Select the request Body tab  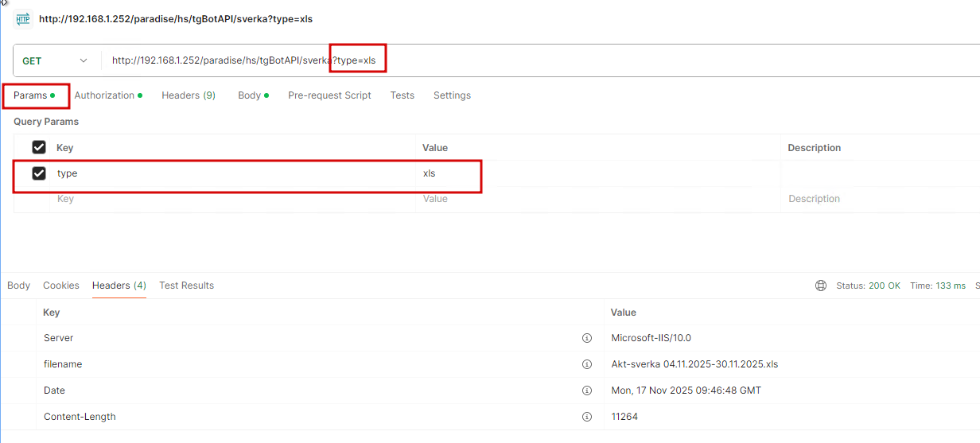point(250,95)
